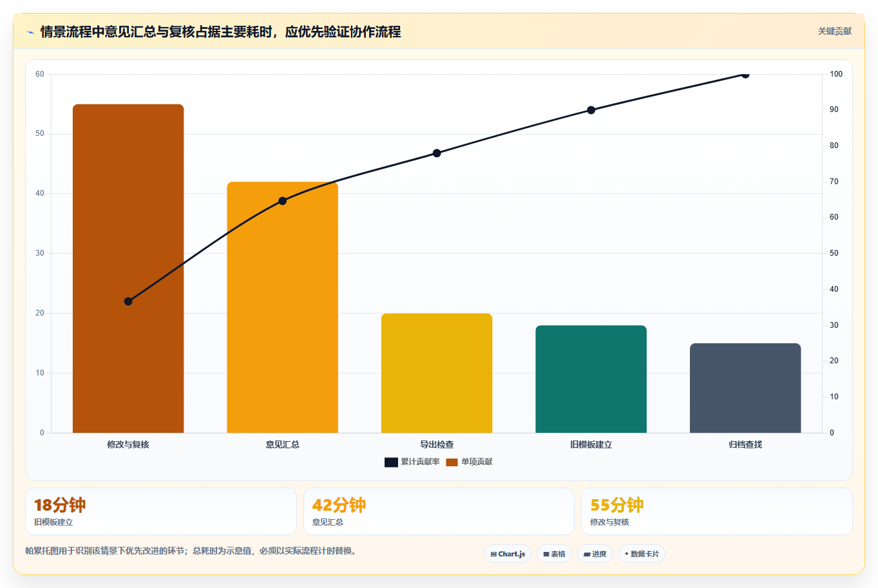878x588 pixels.
Task: Click the footnote beginning 帕累托图用于识别
Action: 191,551
